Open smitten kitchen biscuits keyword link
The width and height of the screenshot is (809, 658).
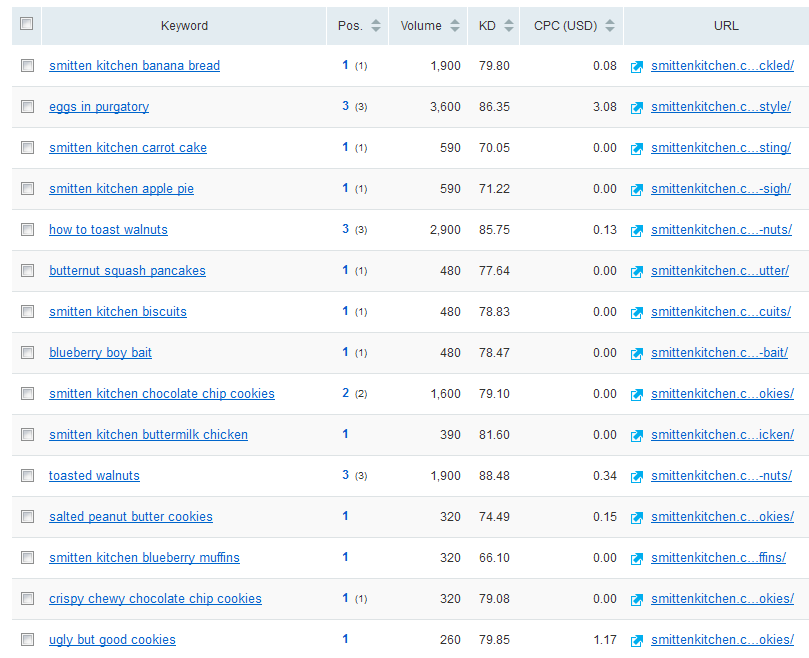tap(118, 312)
